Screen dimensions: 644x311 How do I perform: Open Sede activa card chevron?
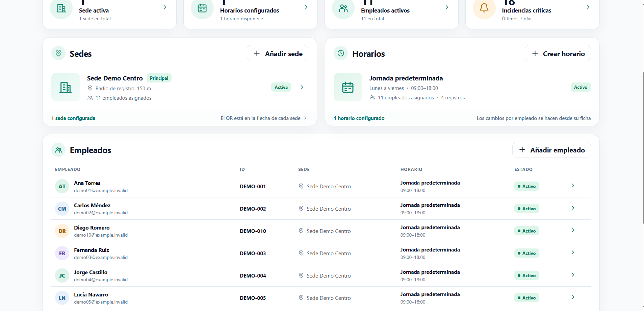tap(165, 7)
